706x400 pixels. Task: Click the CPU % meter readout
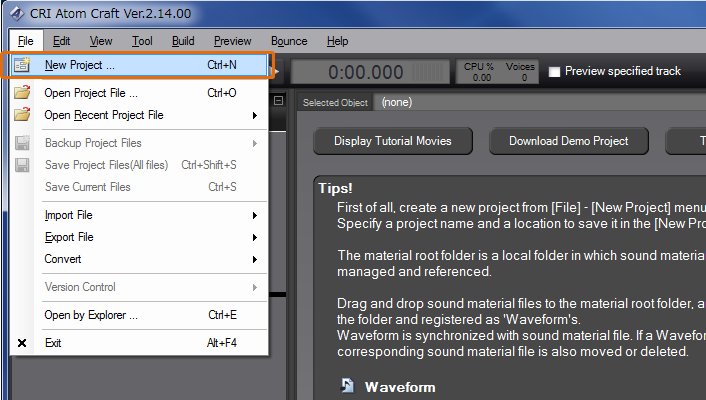point(478,72)
